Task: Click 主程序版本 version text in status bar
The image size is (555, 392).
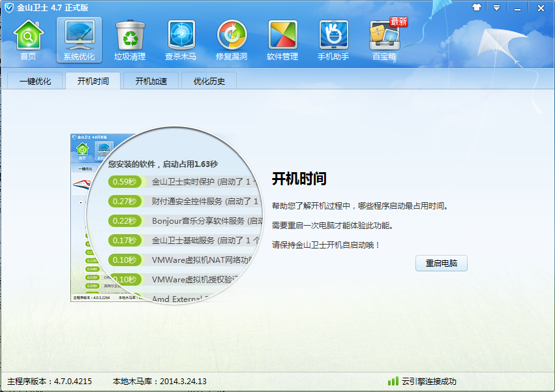Action: (50, 381)
